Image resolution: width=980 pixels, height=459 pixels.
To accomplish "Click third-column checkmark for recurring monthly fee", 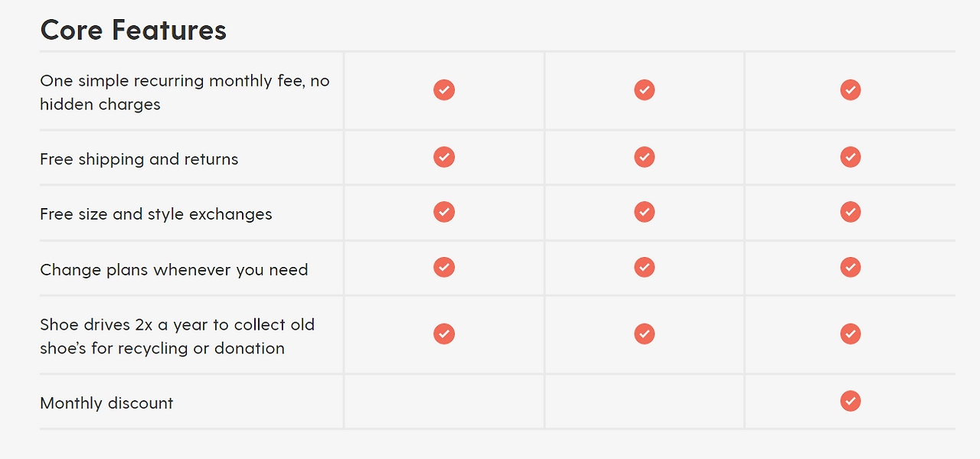I will coord(851,90).
